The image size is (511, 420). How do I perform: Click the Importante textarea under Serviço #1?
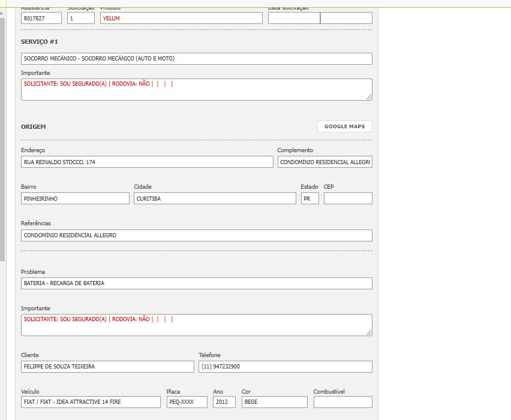[x=197, y=89]
